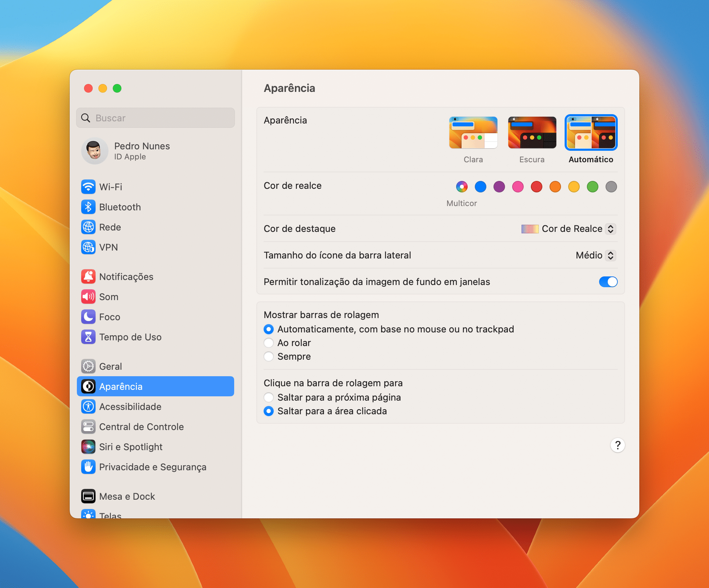Select the Multicor accent color
Viewport: 709px width, 588px height.
(x=462, y=187)
